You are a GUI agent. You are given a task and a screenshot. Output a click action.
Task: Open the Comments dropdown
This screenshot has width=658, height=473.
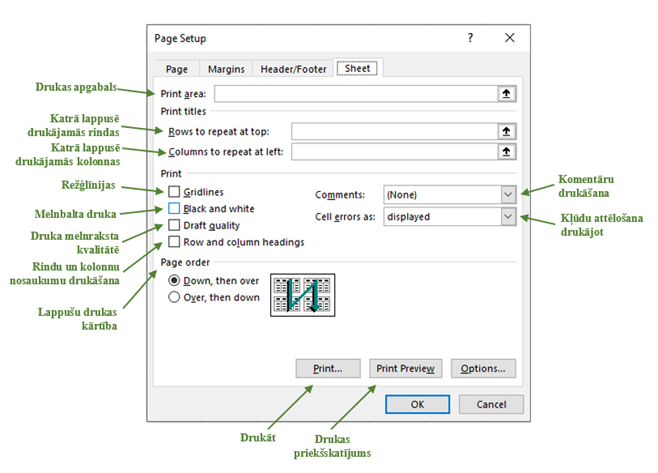pyautogui.click(x=508, y=194)
